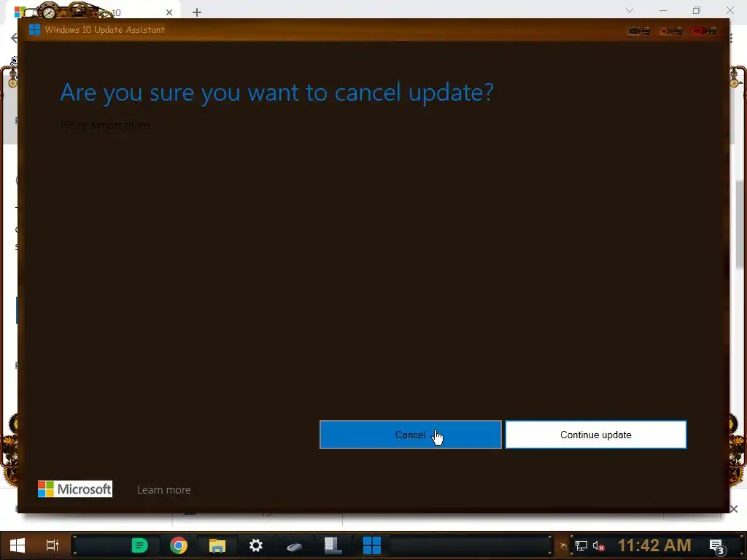
Task: Click the muted speaker volume icon
Action: coord(598,545)
